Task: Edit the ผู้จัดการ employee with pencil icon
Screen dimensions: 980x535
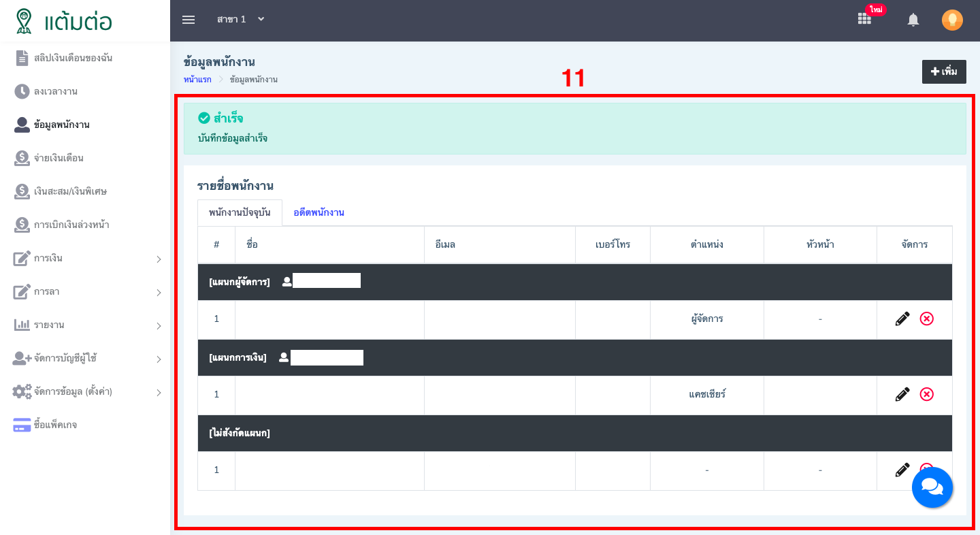Action: click(902, 319)
